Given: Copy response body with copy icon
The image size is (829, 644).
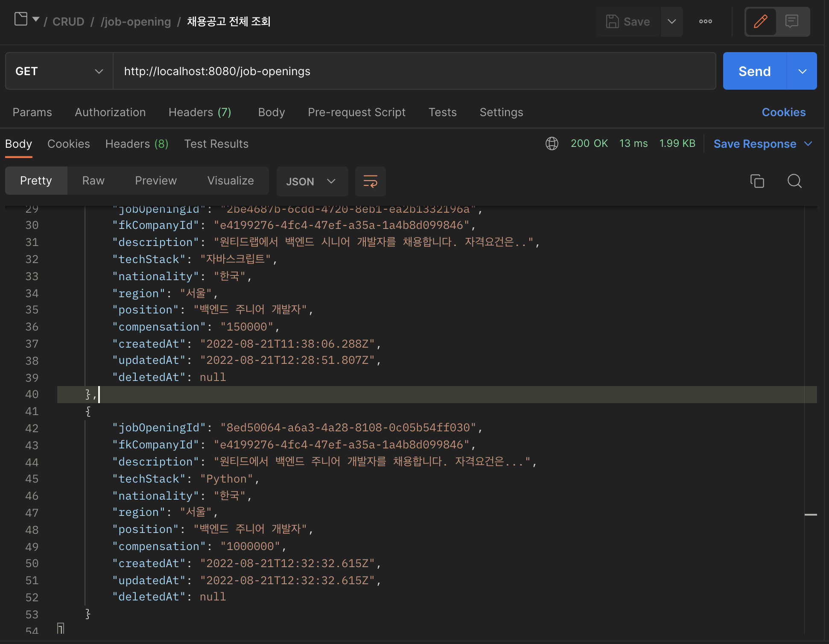Looking at the screenshot, I should tap(757, 181).
